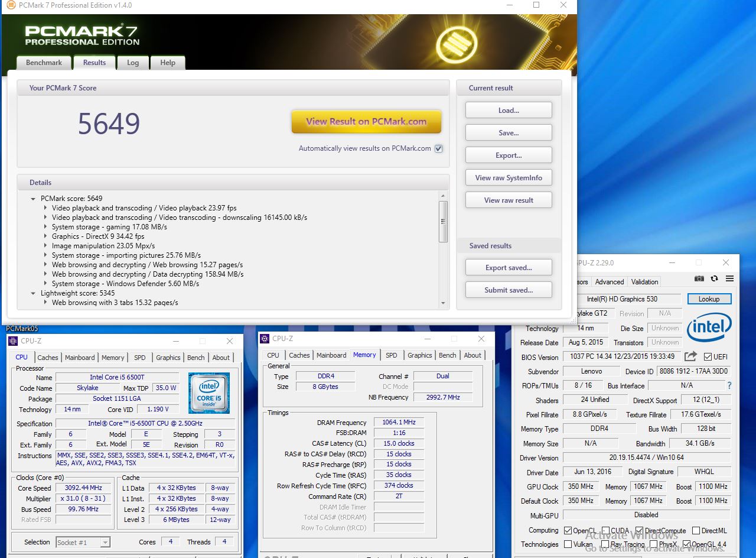
Task: Click the Web browsing with 3 tabs row
Action: 115,303
